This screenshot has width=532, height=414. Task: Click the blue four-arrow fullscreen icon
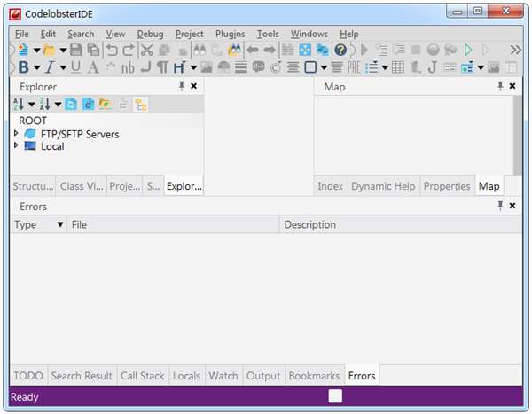305,51
